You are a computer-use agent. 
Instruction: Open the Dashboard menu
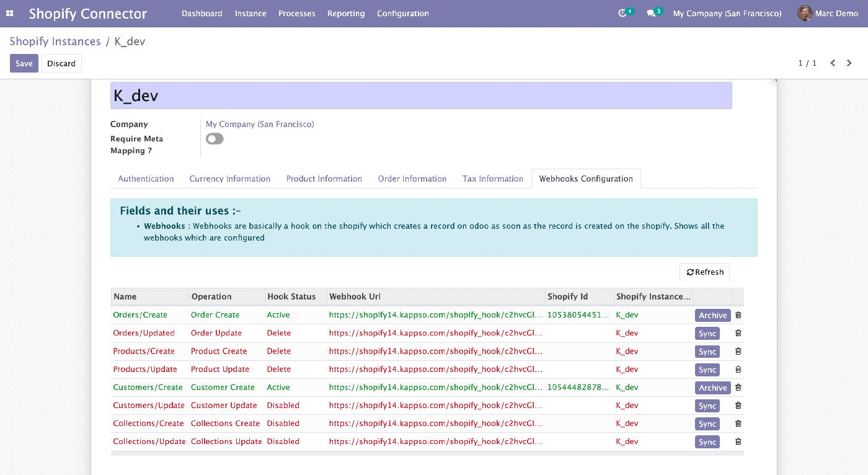pos(202,14)
